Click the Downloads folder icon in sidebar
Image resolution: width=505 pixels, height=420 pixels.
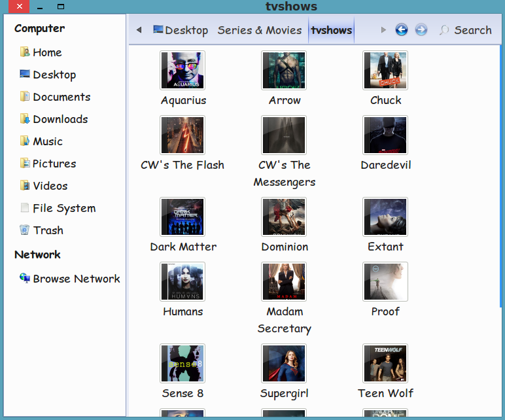click(x=24, y=118)
